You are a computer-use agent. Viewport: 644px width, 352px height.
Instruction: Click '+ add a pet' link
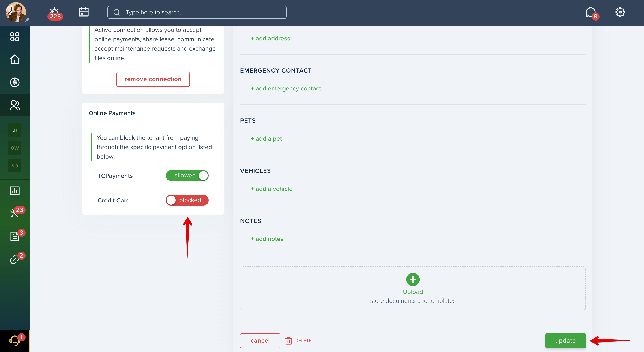click(266, 139)
